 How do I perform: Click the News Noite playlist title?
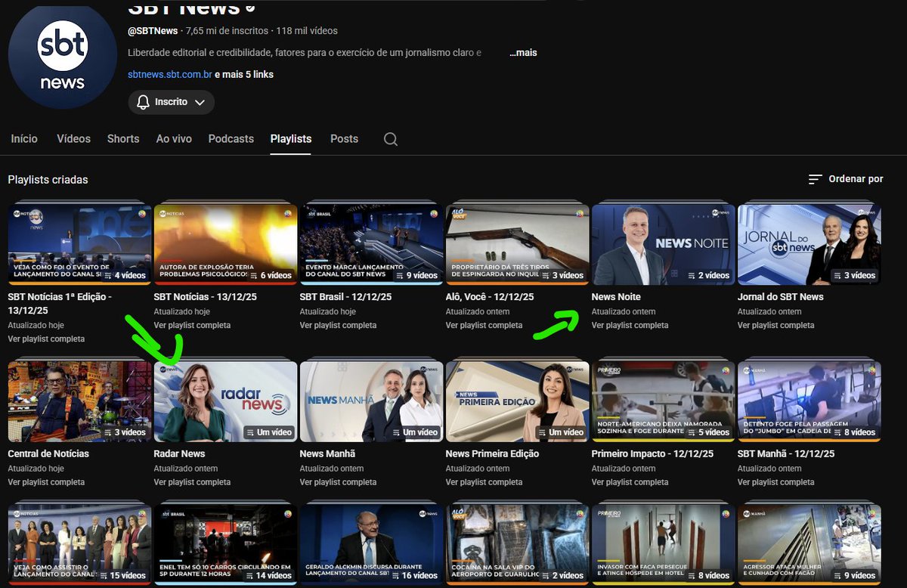pos(616,297)
